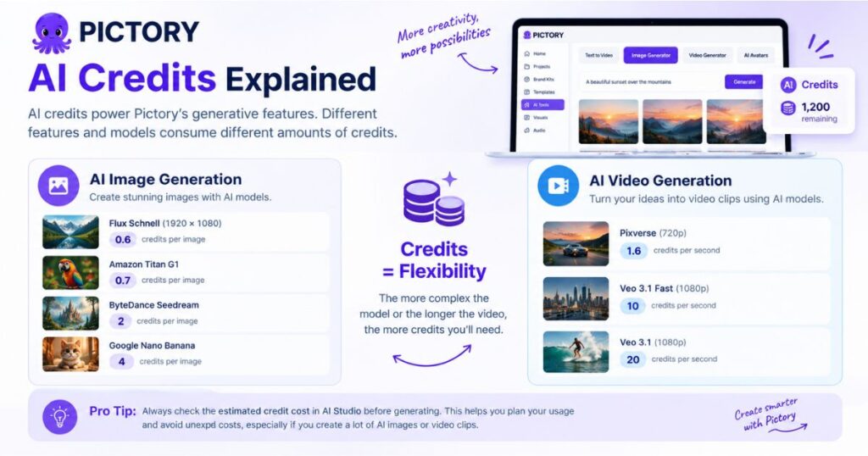The width and height of the screenshot is (868, 456).
Task: Click the Veo 3.1 Fast 10 credits badge
Action: (x=632, y=306)
